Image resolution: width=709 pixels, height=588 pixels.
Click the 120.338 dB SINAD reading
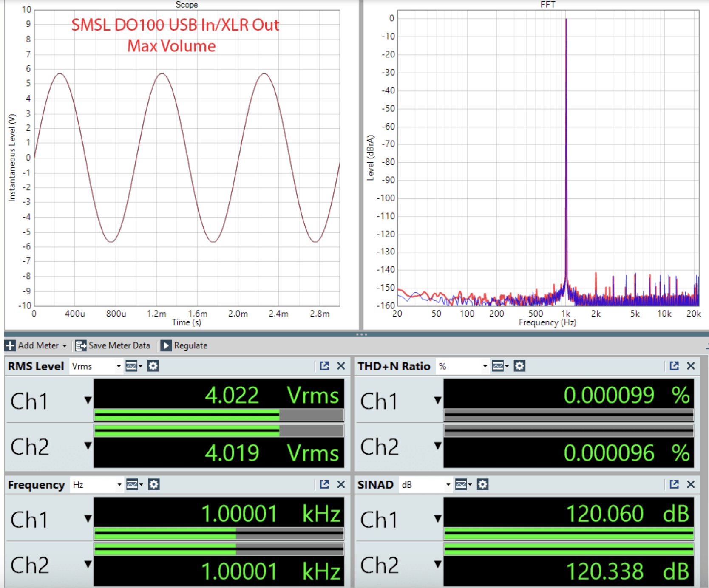[x=628, y=571]
